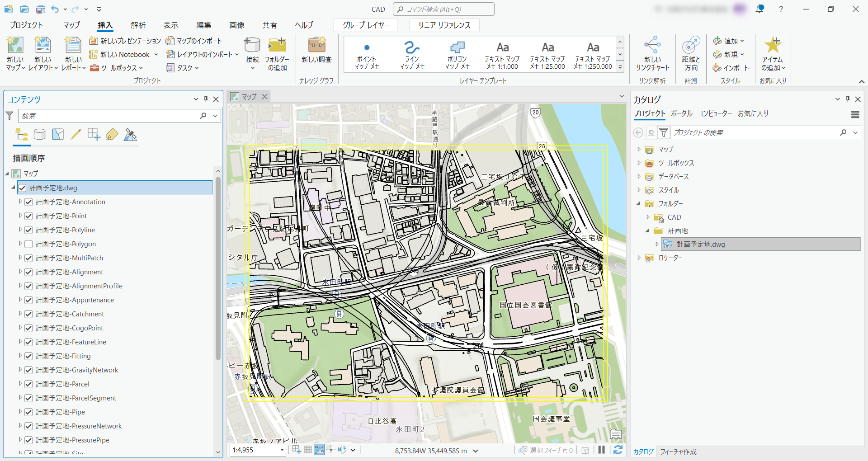Screen dimensions: 868x461
Task: Open New Link Chart (新しいリンクチャート)
Action: pyautogui.click(x=652, y=54)
